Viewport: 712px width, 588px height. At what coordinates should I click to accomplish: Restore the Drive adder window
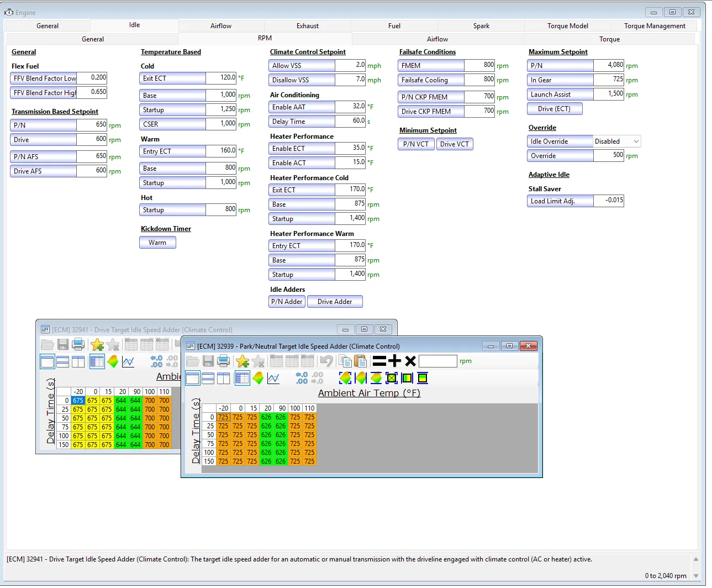[364, 329]
